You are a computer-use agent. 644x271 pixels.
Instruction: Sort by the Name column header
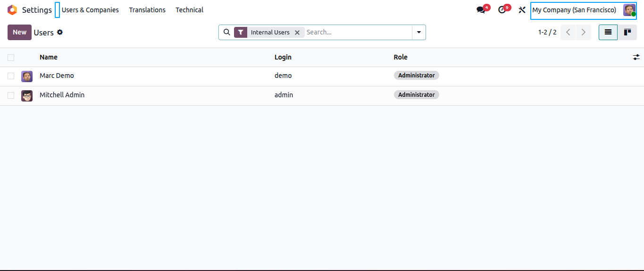click(49, 57)
